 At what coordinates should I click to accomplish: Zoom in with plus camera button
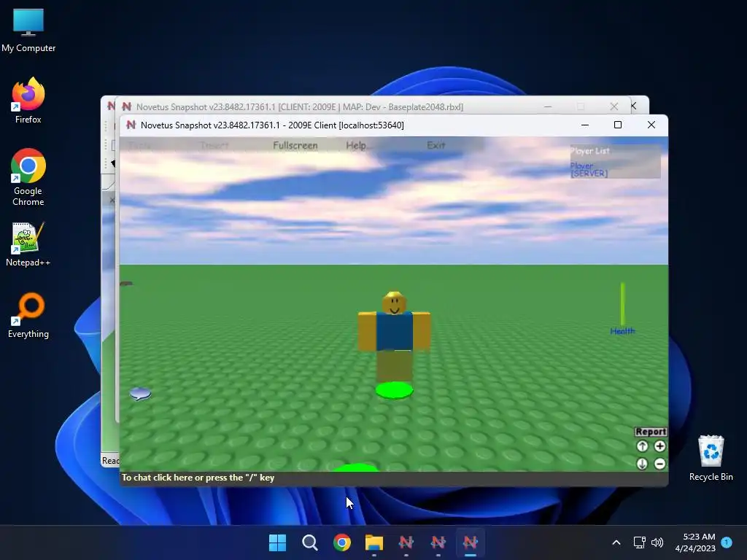point(659,446)
